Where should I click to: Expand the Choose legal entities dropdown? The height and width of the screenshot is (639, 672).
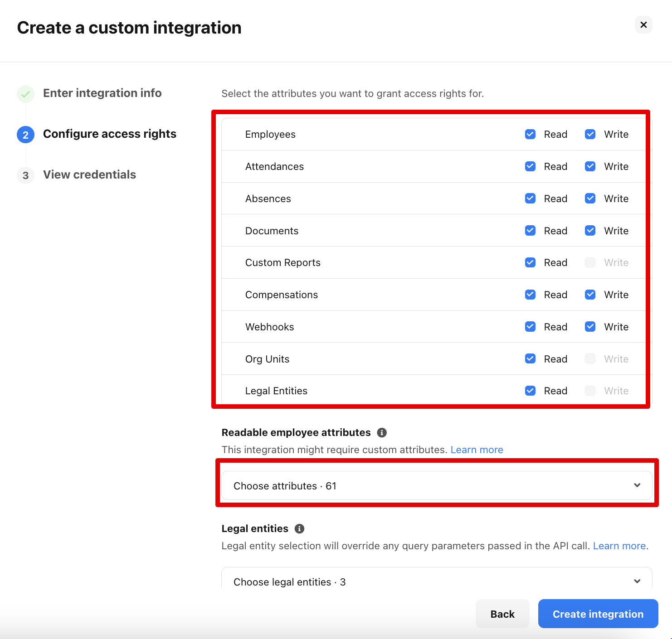[x=436, y=581]
